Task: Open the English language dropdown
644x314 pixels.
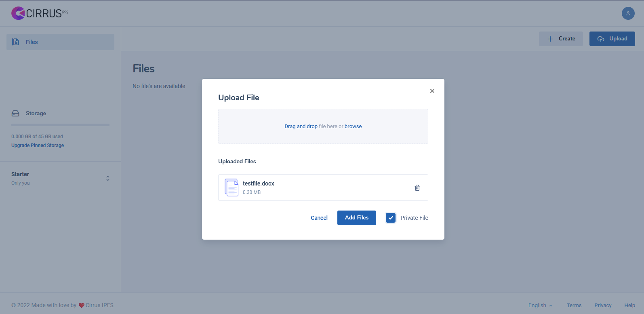Action: 540,306
